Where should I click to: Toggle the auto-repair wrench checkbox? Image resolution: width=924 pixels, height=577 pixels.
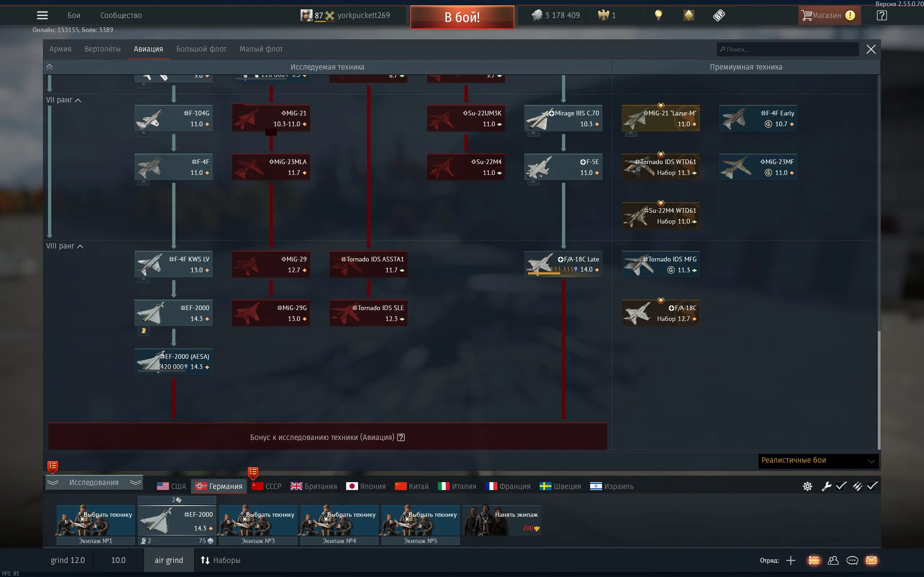coord(841,486)
